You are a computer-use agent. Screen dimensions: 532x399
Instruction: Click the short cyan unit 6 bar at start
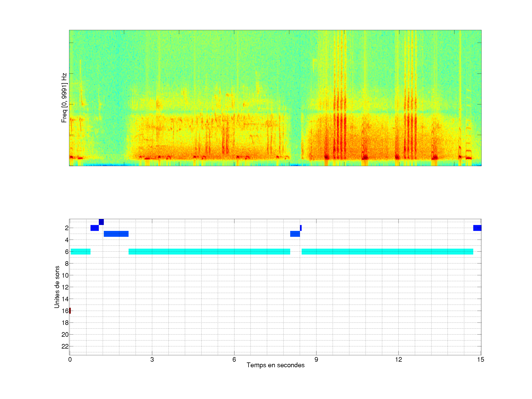[81, 252]
